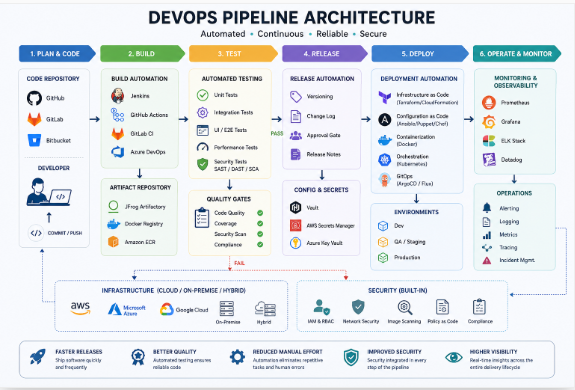
Task: Click the Bitbucket bucket icon
Action: tap(34, 140)
